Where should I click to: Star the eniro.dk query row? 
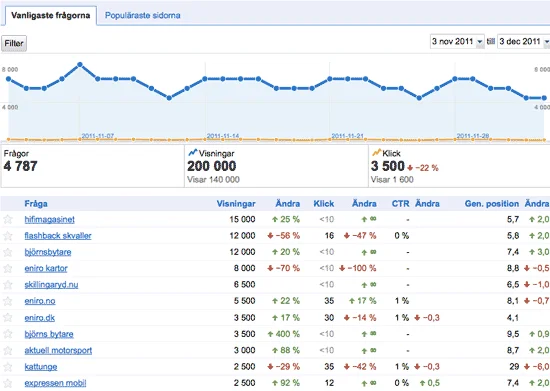coord(8,318)
